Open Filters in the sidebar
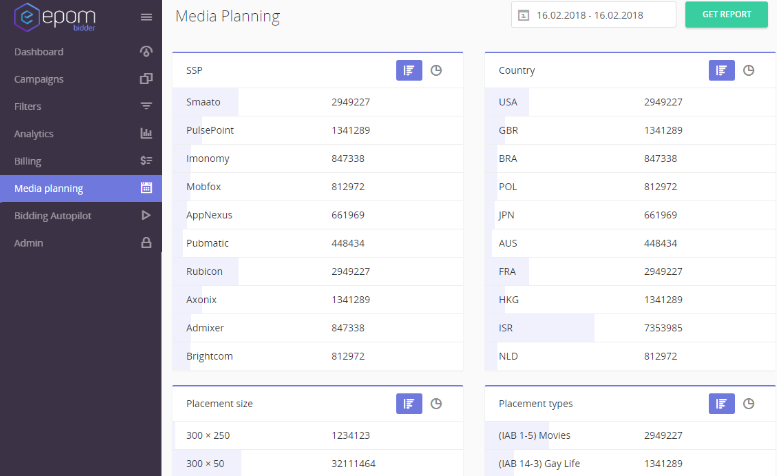 81,106
